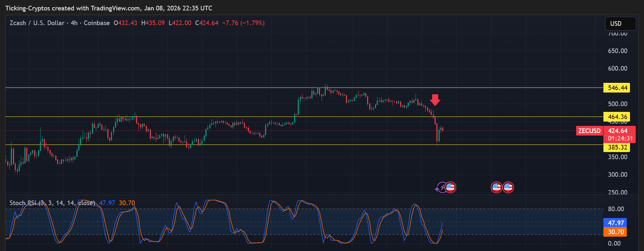Click the 650.00 price axis label

point(618,51)
